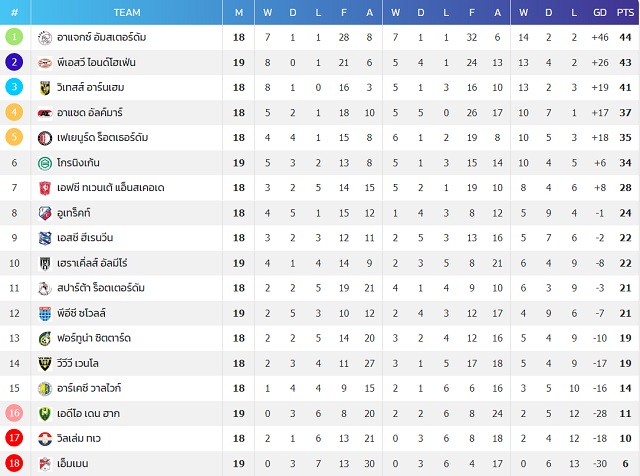The width and height of the screenshot is (640, 476).
Task: Click the Groningen green circular logo
Action: click(x=44, y=163)
